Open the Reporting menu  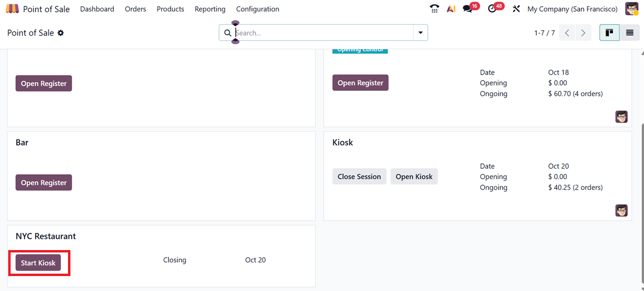click(210, 9)
